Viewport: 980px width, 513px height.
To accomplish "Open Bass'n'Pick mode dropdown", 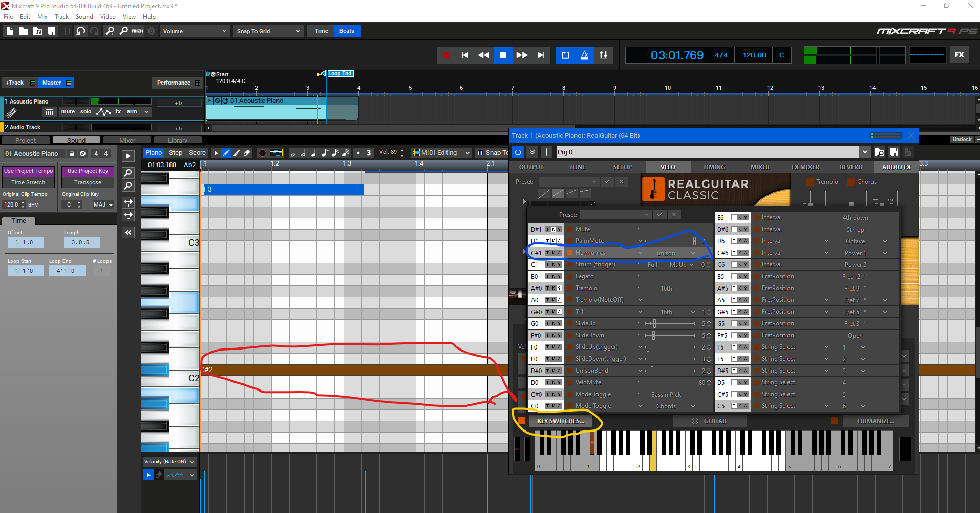I will (x=693, y=395).
